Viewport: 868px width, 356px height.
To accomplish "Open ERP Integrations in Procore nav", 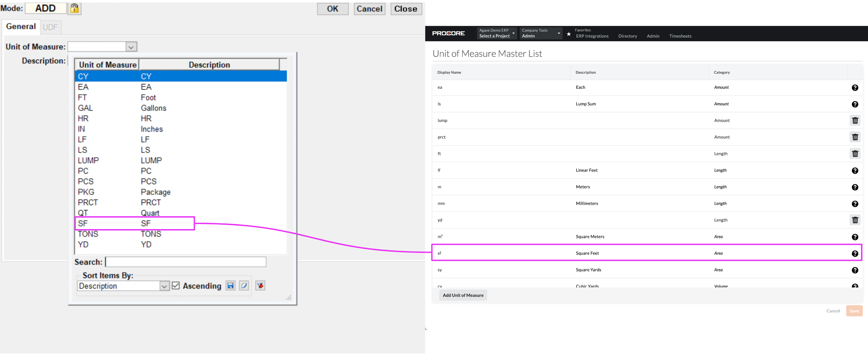I will [592, 36].
